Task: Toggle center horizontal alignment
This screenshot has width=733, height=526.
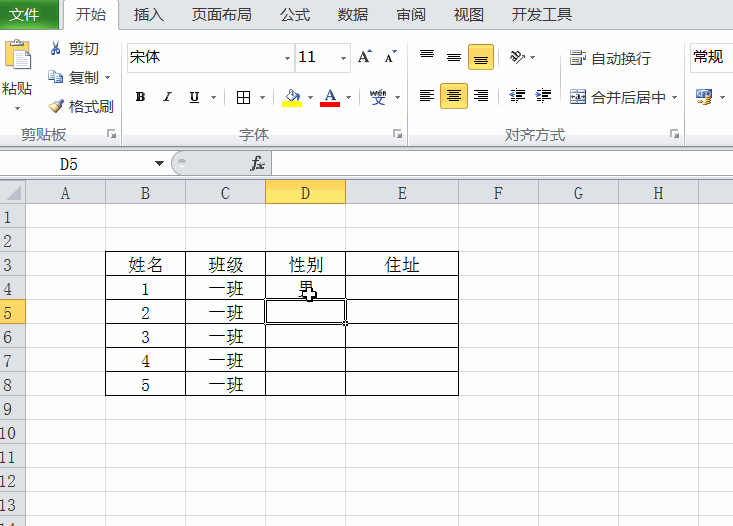Action: [454, 96]
